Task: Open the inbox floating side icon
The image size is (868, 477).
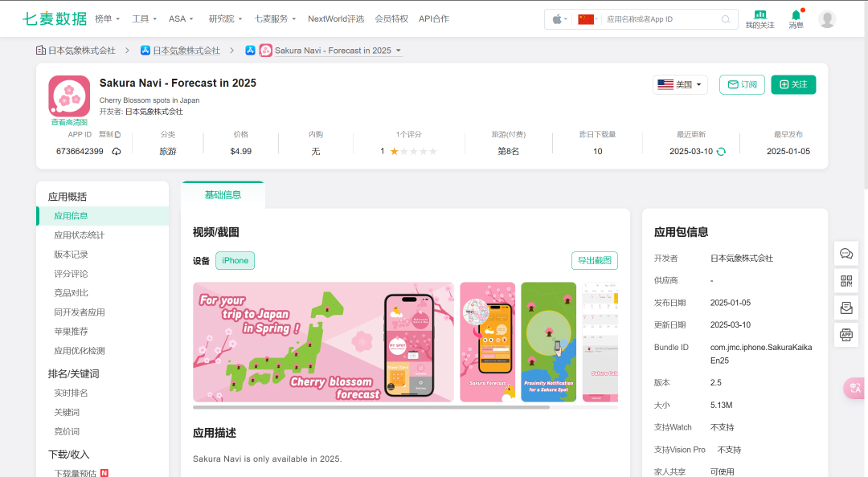Action: point(846,308)
